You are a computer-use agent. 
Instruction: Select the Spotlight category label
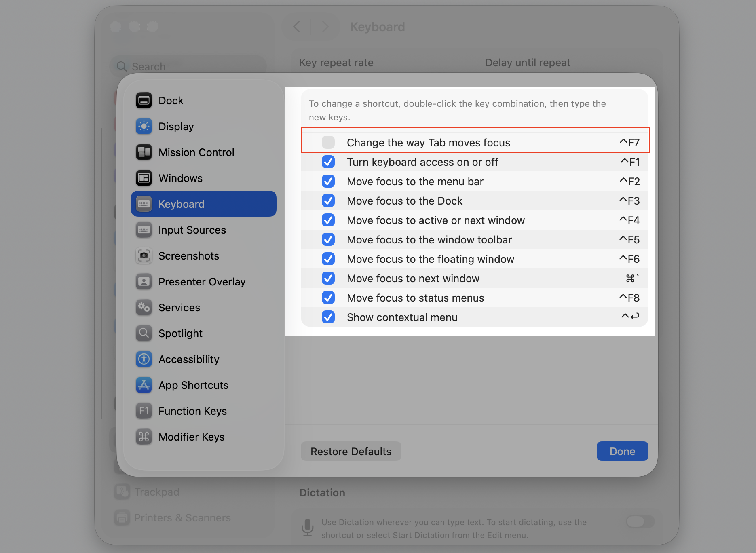click(181, 333)
